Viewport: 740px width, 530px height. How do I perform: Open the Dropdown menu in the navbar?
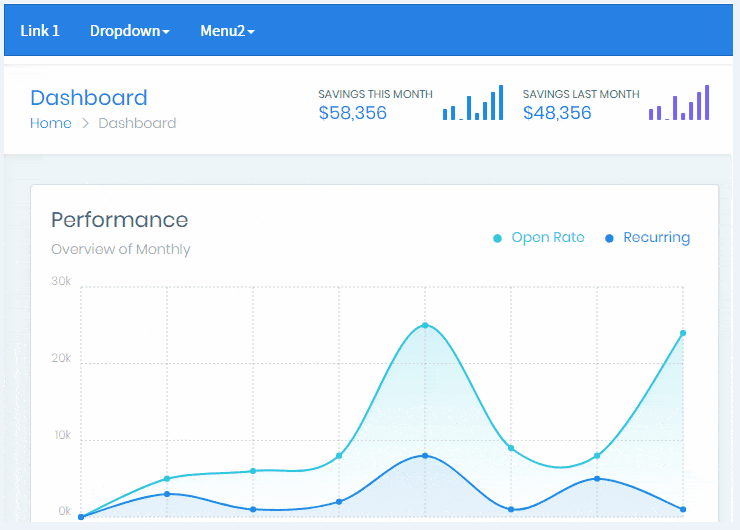click(129, 31)
